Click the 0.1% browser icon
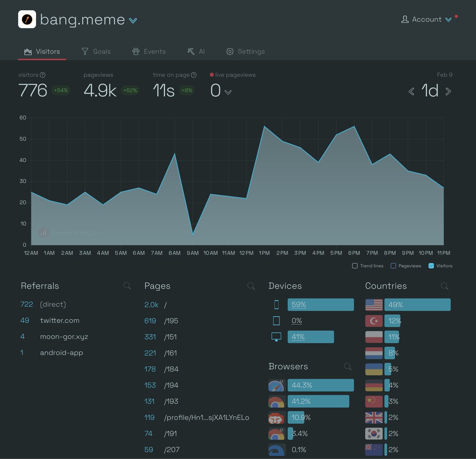 click(x=276, y=449)
